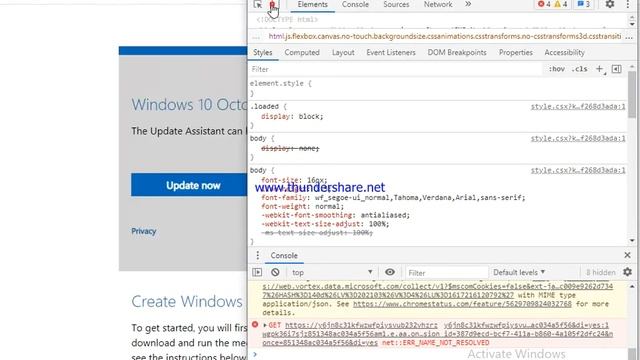
Task: Open style.csx link beside .loaded rule
Action: point(578,107)
